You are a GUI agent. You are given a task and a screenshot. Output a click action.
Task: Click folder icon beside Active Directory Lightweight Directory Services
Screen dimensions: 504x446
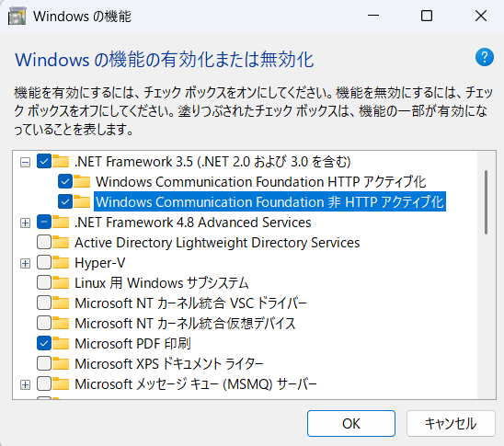[61, 242]
